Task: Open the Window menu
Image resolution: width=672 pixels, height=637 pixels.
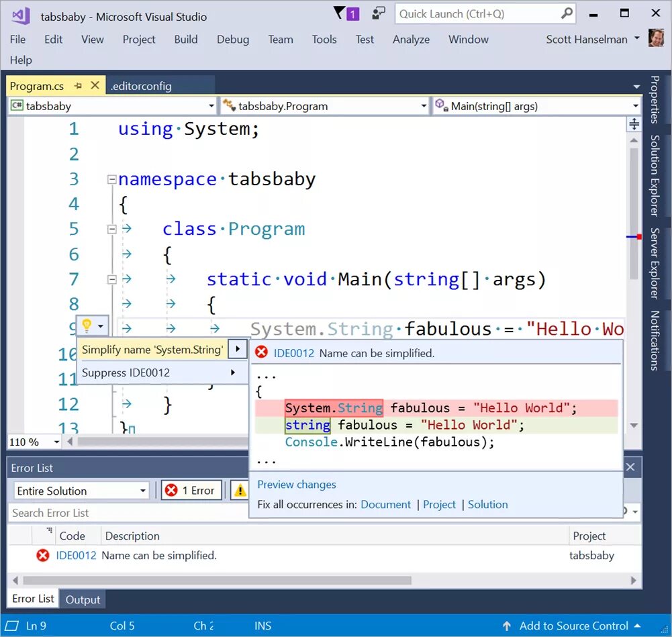Action: point(468,40)
